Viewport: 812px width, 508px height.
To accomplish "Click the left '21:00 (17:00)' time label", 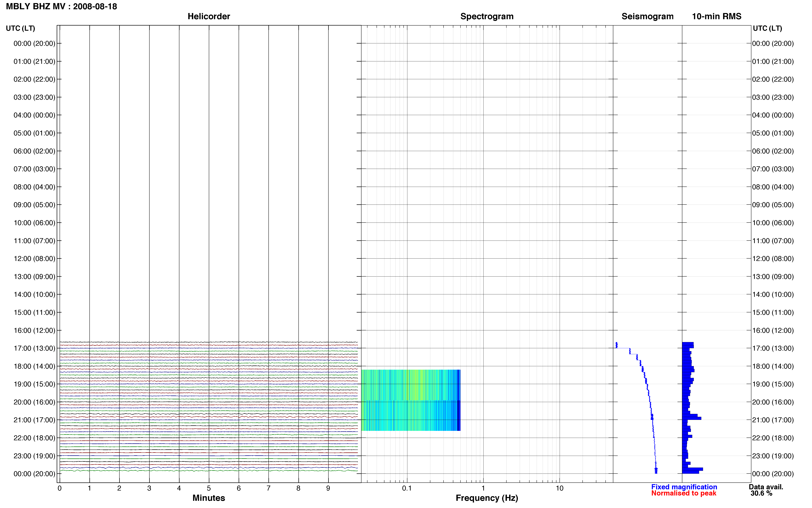I will click(x=34, y=420).
